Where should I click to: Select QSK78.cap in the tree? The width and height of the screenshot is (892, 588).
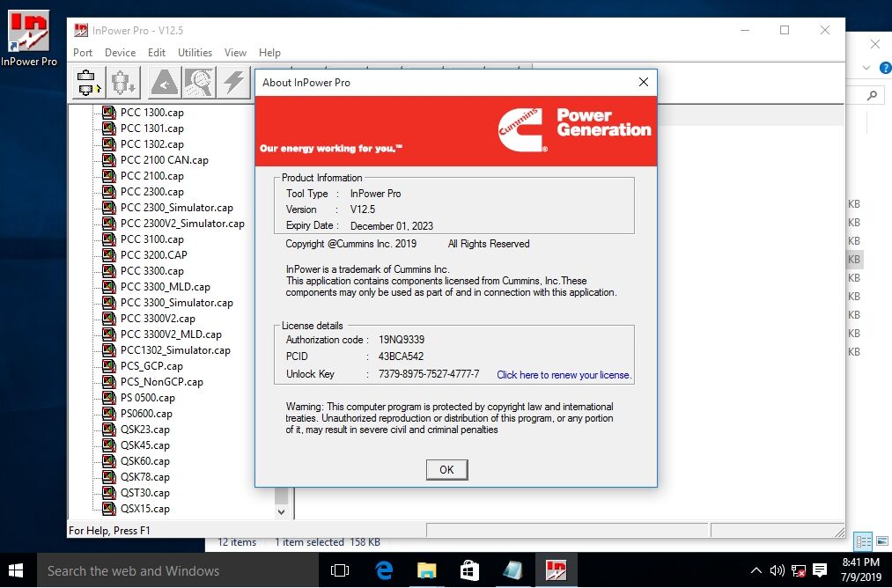click(145, 476)
